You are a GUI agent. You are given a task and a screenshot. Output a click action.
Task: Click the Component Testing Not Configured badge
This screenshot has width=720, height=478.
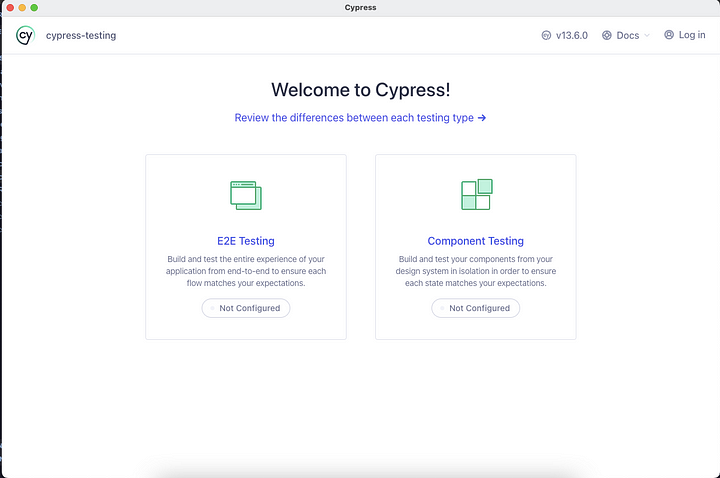point(475,308)
